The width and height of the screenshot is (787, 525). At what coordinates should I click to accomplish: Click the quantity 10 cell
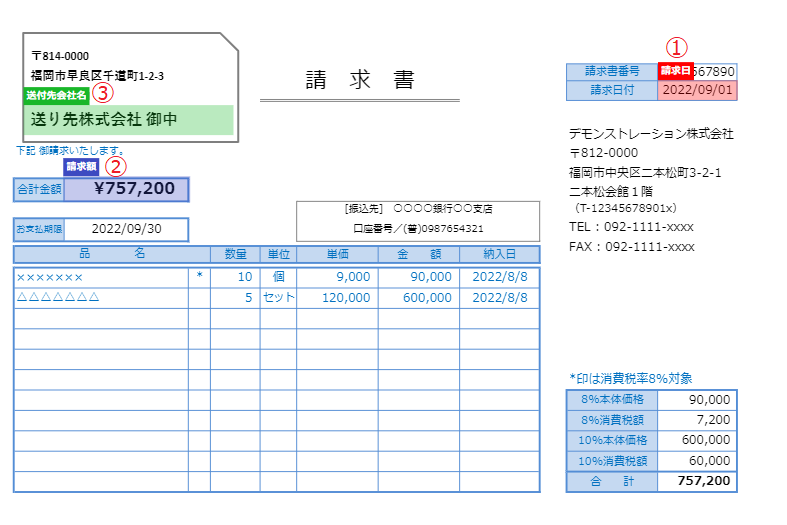click(235, 277)
